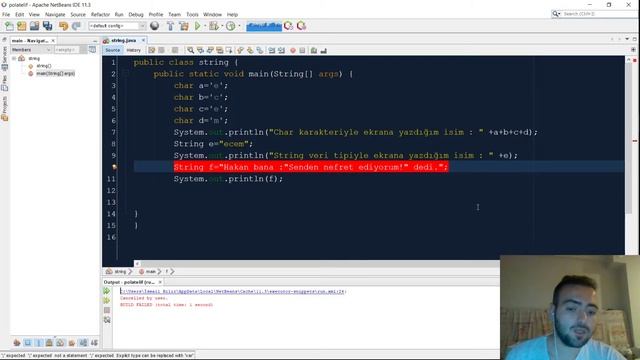This screenshot has width=640, height=360.
Task: Click the New Project toolbar icon
Action: tap(22, 26)
